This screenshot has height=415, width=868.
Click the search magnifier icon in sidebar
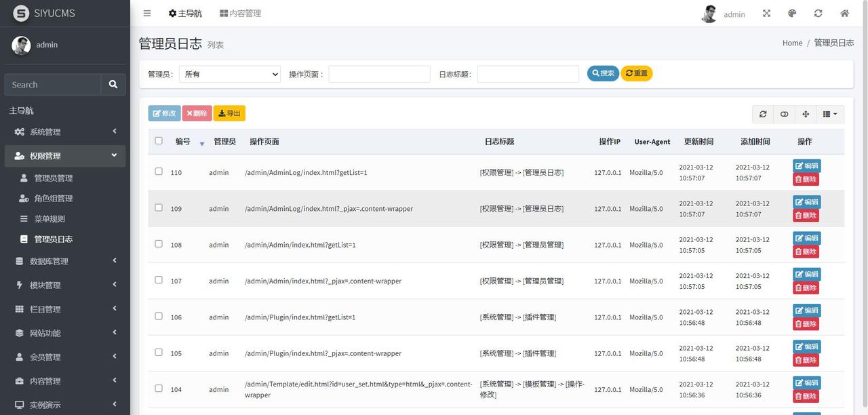coord(113,84)
